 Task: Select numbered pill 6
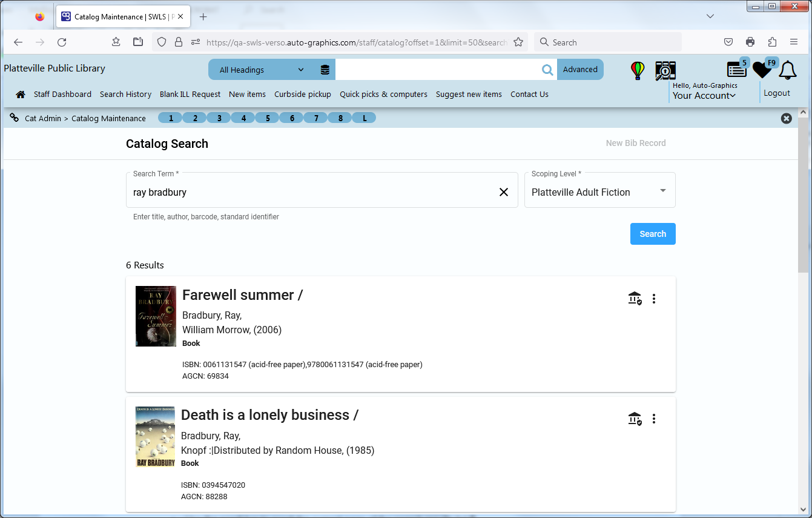coord(292,118)
